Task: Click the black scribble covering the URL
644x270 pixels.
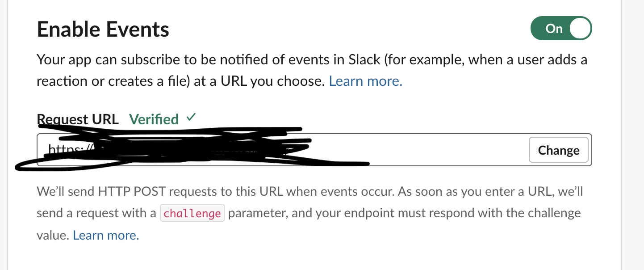Action: 192,148
